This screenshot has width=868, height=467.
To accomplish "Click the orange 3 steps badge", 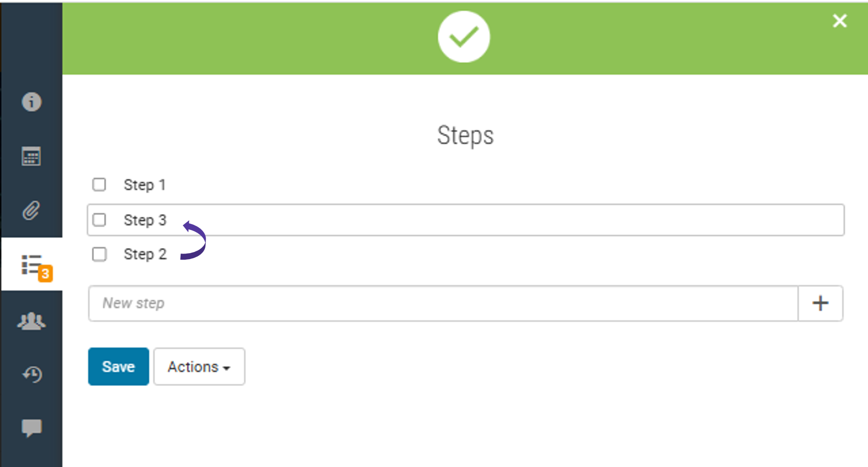I will [45, 274].
